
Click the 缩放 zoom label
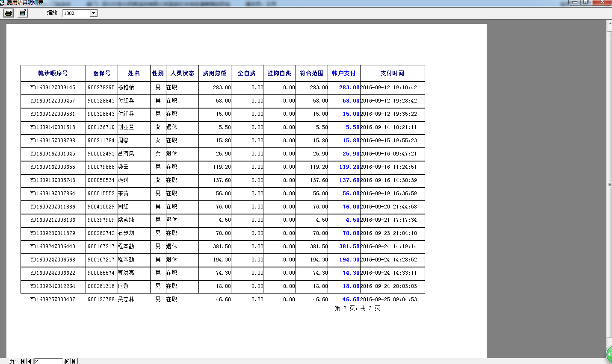coord(52,13)
